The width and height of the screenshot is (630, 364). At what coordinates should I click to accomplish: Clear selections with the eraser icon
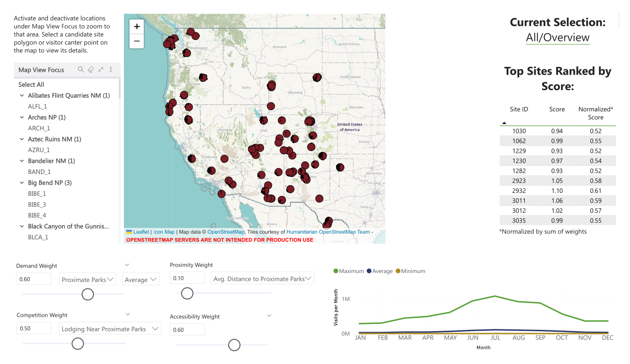(91, 70)
